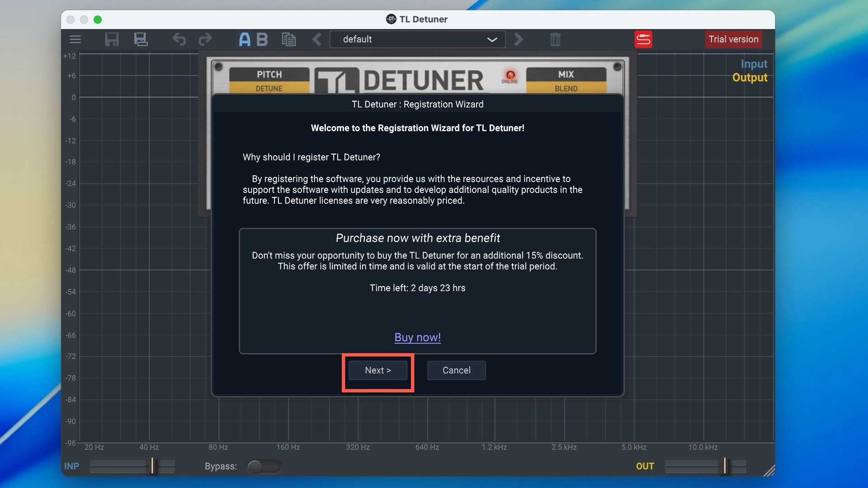Toggle the Output spectrum label

(x=750, y=78)
